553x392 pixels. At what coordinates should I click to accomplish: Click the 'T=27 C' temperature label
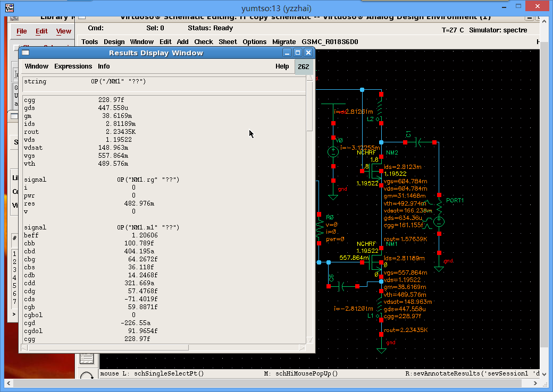453,30
